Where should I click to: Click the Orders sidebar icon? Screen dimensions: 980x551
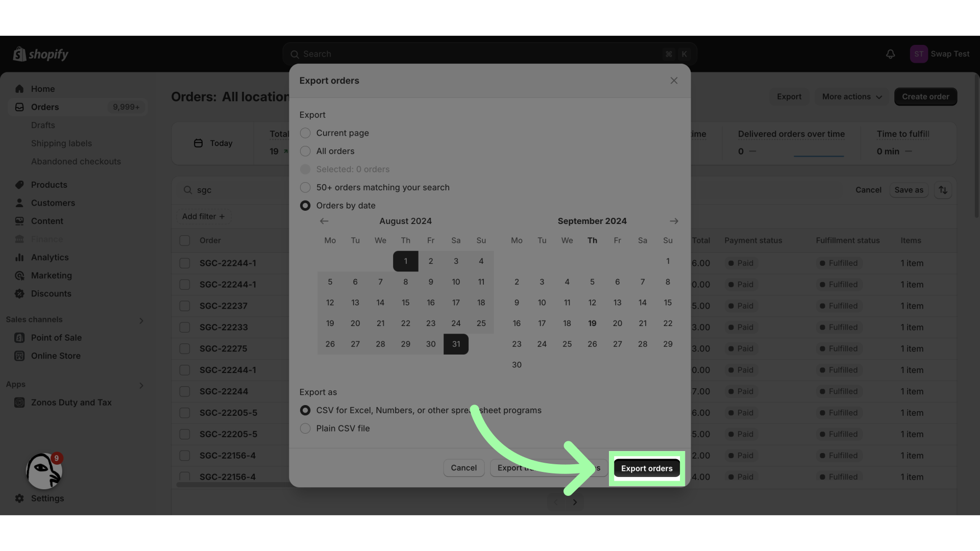pos(19,107)
